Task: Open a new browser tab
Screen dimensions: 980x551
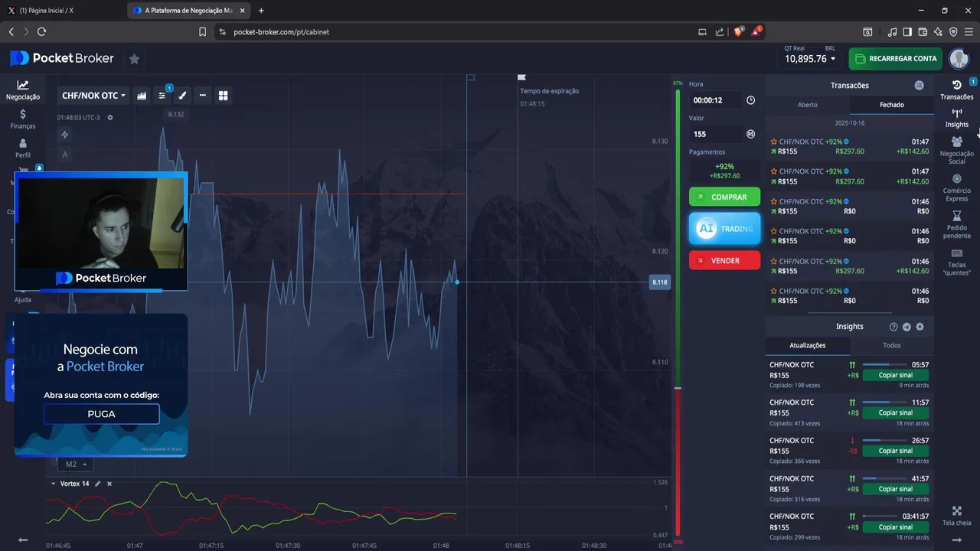Action: pyautogui.click(x=261, y=11)
